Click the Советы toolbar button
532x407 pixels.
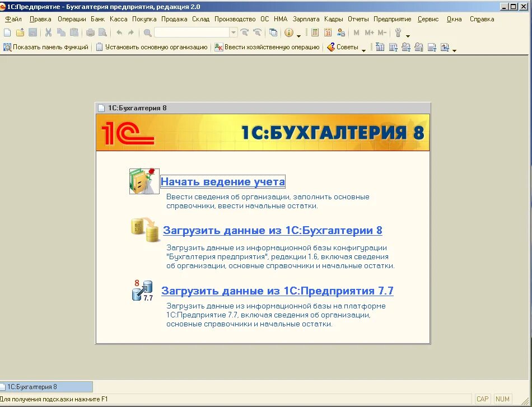click(343, 47)
